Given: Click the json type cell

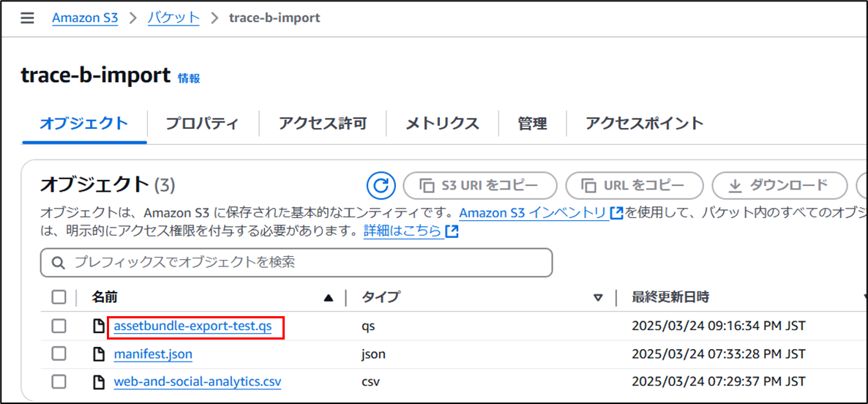Looking at the screenshot, I should pos(374,353).
